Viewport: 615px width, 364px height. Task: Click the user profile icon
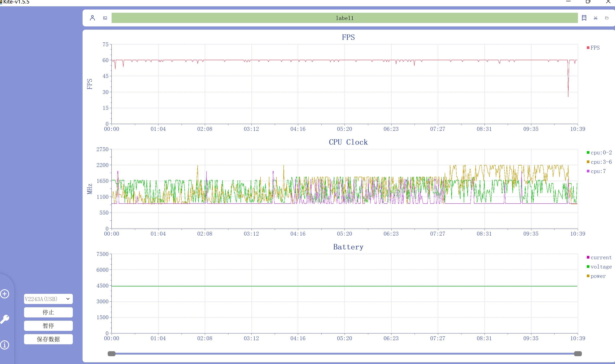point(92,18)
